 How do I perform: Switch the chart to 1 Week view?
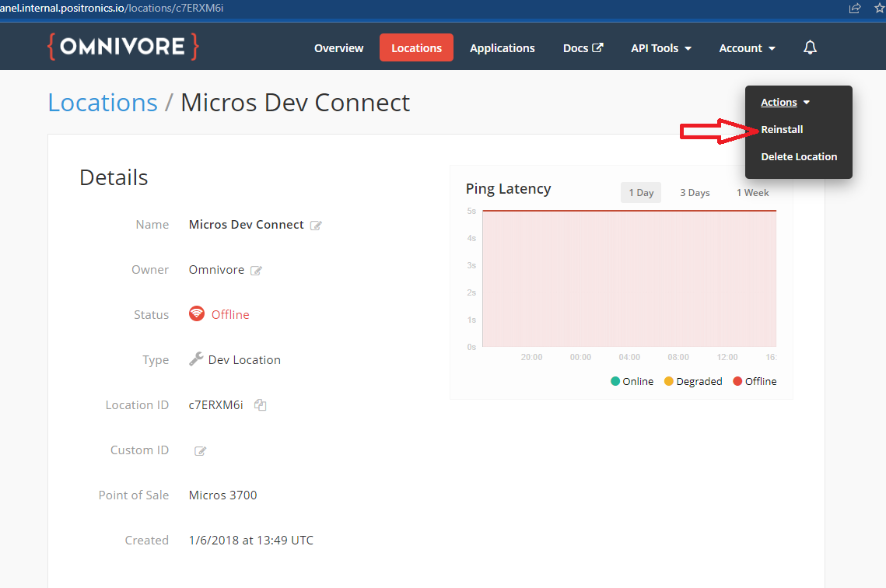coord(751,192)
